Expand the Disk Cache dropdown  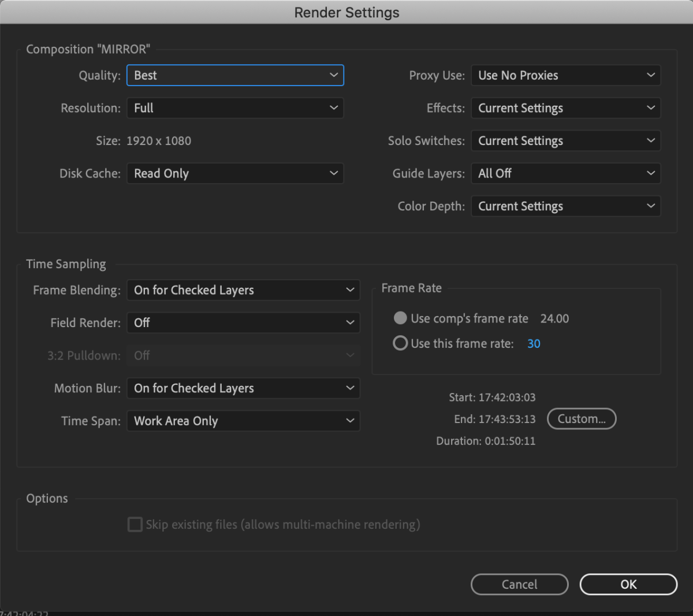pos(235,173)
